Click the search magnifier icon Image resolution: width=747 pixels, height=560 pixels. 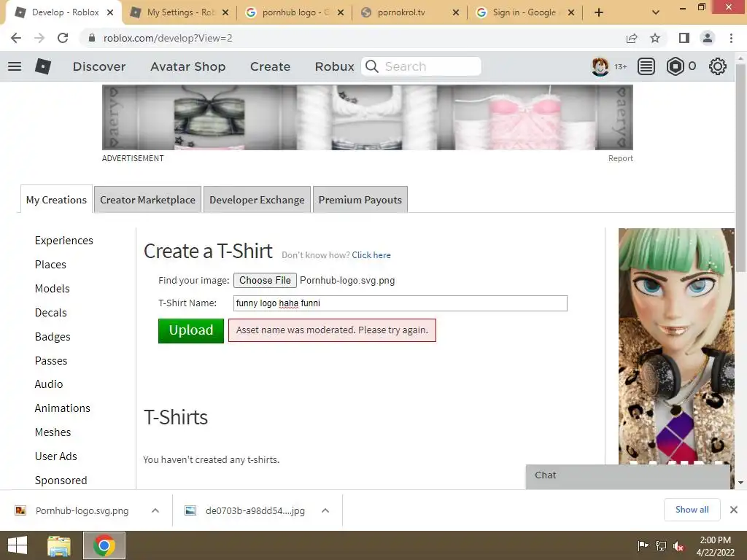pos(372,66)
